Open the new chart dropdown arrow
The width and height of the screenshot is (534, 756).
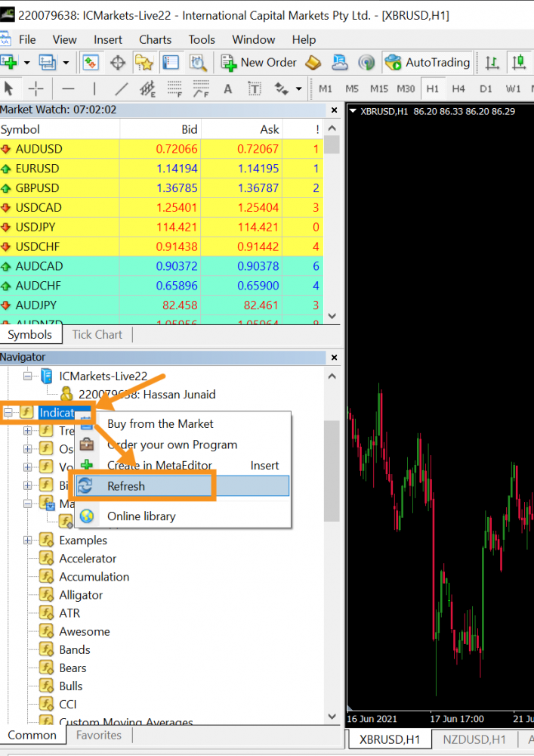pyautogui.click(x=27, y=63)
